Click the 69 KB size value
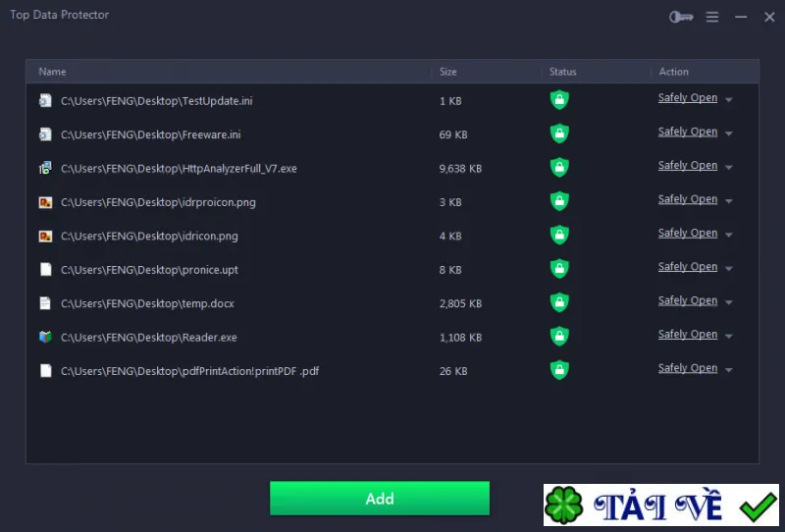The height and width of the screenshot is (532, 785). click(x=453, y=134)
